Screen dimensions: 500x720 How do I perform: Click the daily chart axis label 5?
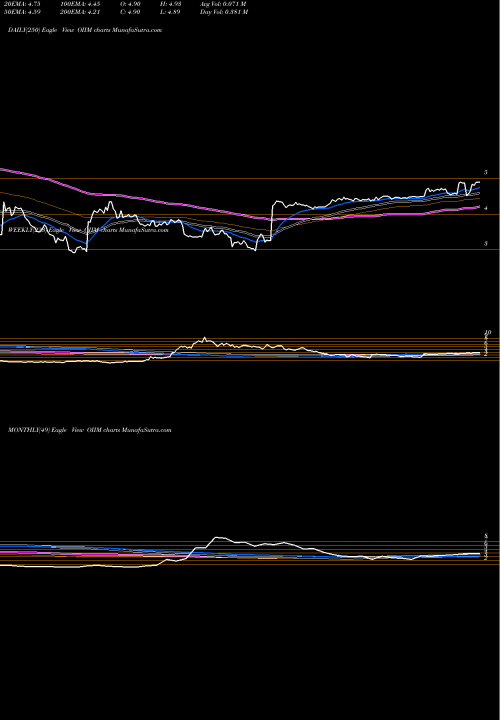click(485, 173)
